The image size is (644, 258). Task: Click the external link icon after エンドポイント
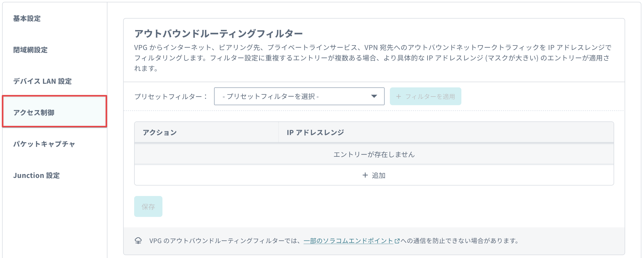click(397, 241)
